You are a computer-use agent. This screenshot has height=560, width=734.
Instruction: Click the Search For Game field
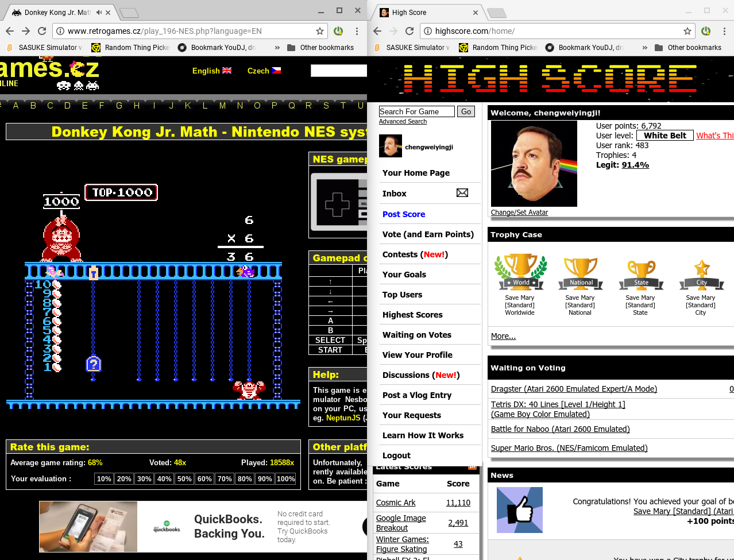(416, 111)
